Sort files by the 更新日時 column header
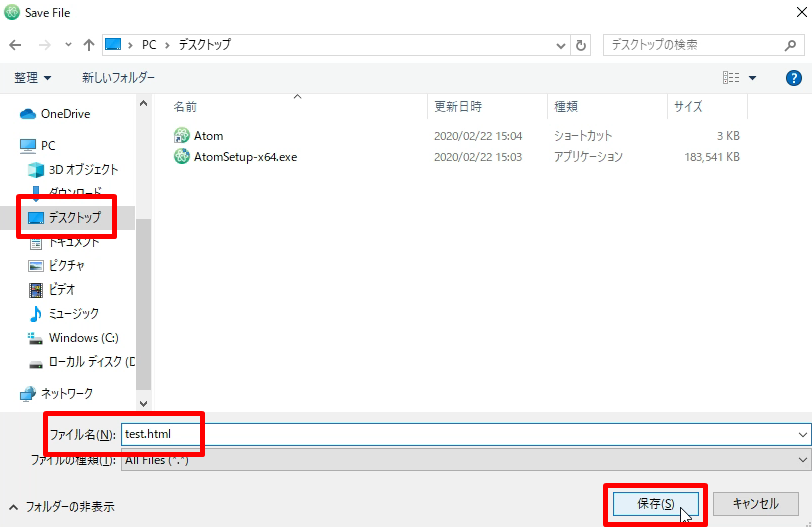Image resolution: width=812 pixels, height=527 pixels. 458,106
